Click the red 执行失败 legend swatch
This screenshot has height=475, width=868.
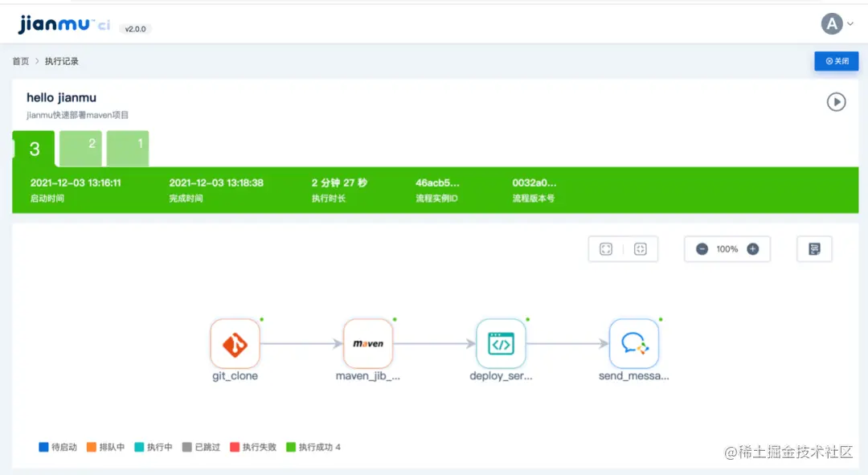click(x=235, y=447)
